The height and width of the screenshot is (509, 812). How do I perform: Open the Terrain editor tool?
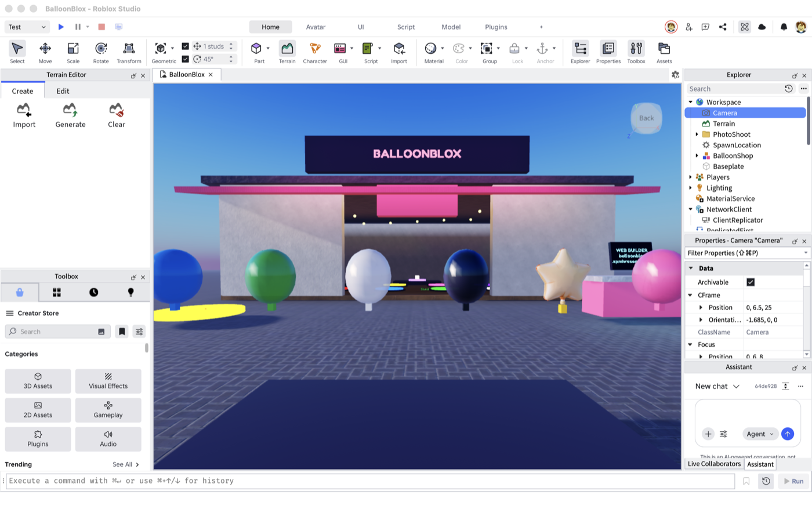(x=287, y=52)
